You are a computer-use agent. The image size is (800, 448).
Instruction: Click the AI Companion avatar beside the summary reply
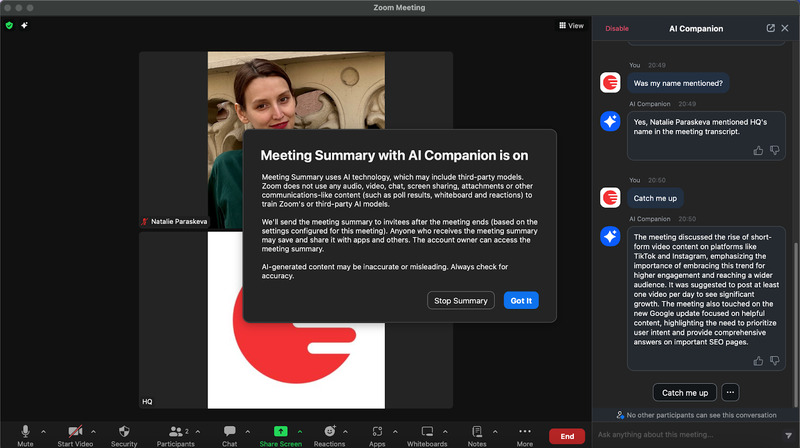[x=610, y=236]
